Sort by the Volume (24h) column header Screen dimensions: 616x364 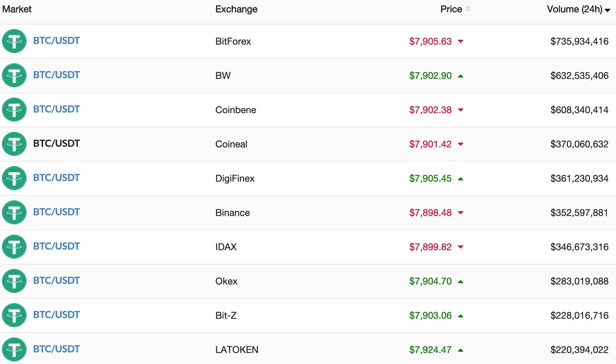578,9
